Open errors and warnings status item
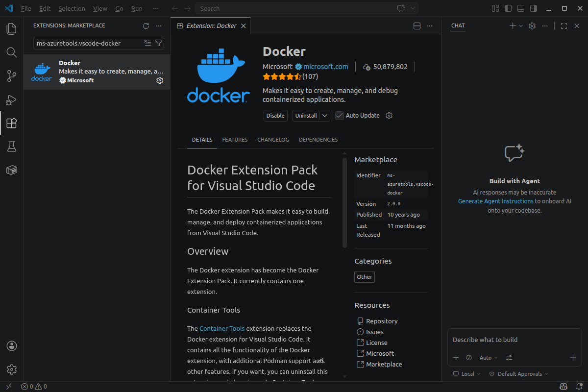Image resolution: width=588 pixels, height=392 pixels. click(34, 387)
